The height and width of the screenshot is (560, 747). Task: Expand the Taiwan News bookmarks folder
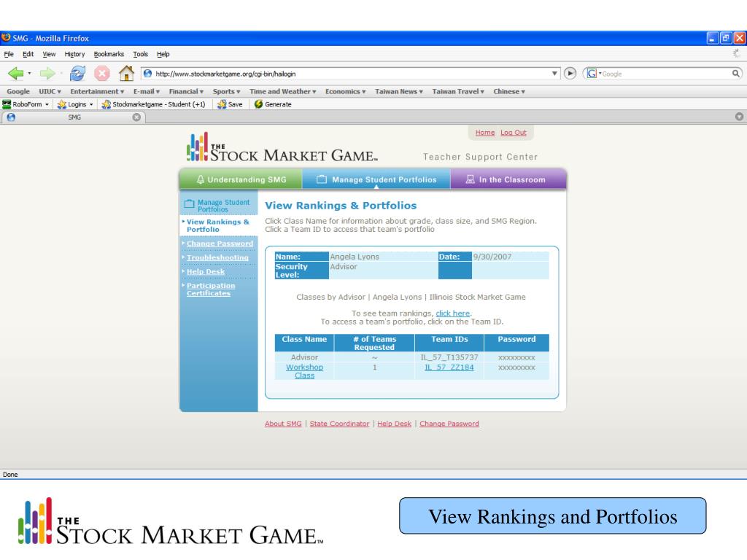point(399,91)
